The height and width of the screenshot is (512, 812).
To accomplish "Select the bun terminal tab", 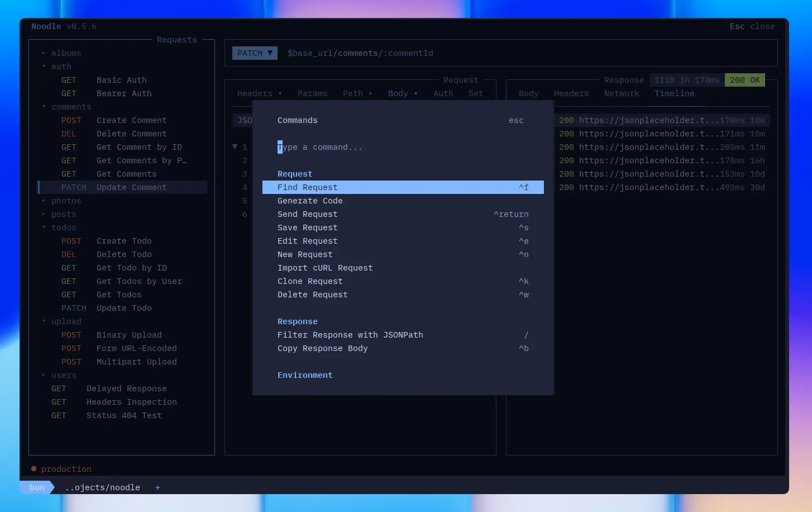I will click(37, 487).
